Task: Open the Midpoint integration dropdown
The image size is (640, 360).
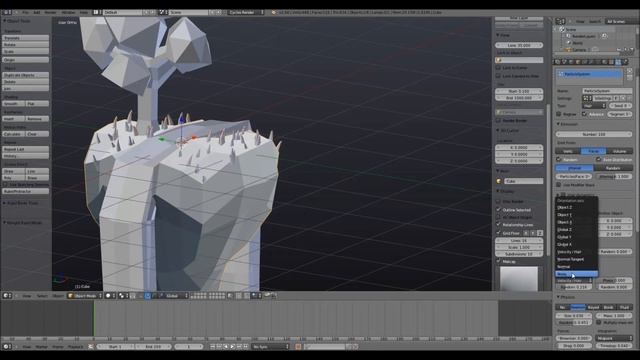Action: [613, 338]
